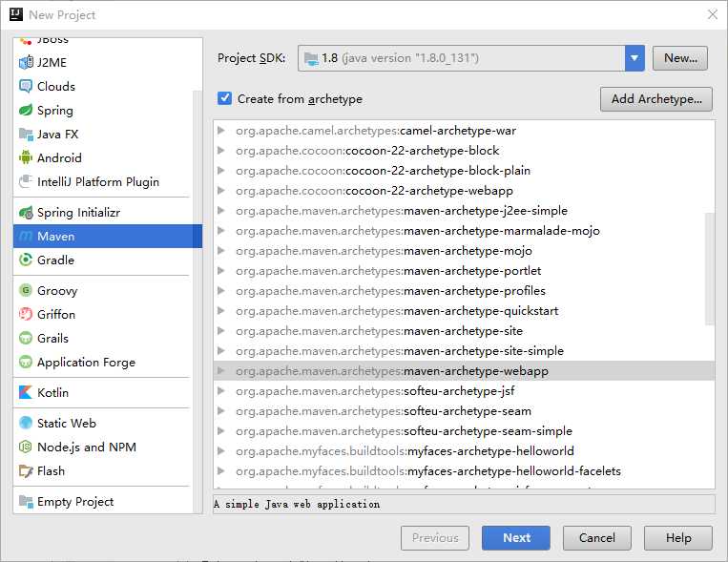Open the Project SDK dropdown arrow
The image size is (728, 562).
click(x=634, y=58)
